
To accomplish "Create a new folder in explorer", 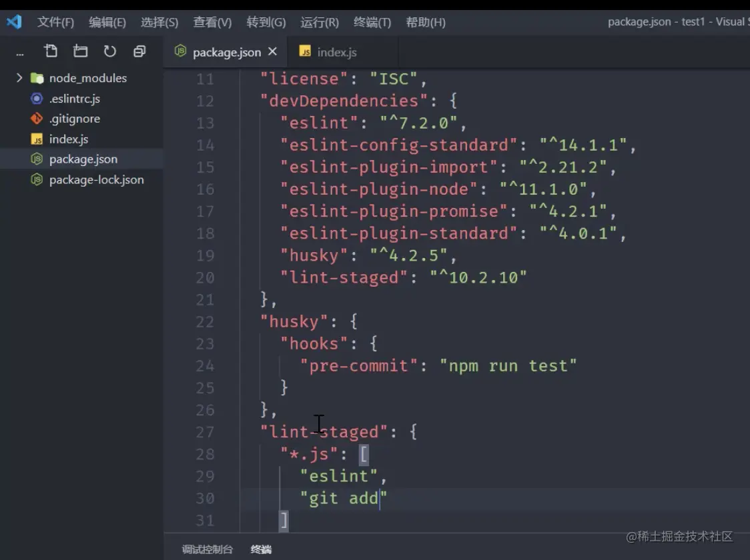I will 80,51.
